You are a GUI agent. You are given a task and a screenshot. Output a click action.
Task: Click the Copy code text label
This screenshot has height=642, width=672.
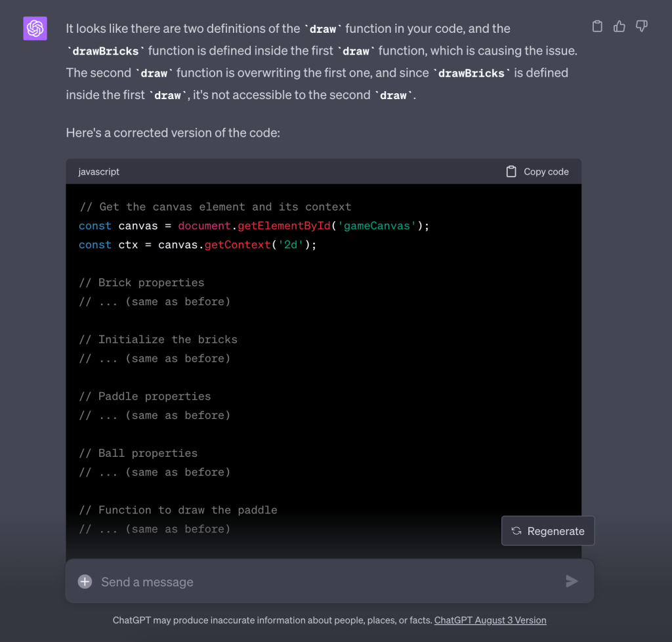tap(546, 171)
